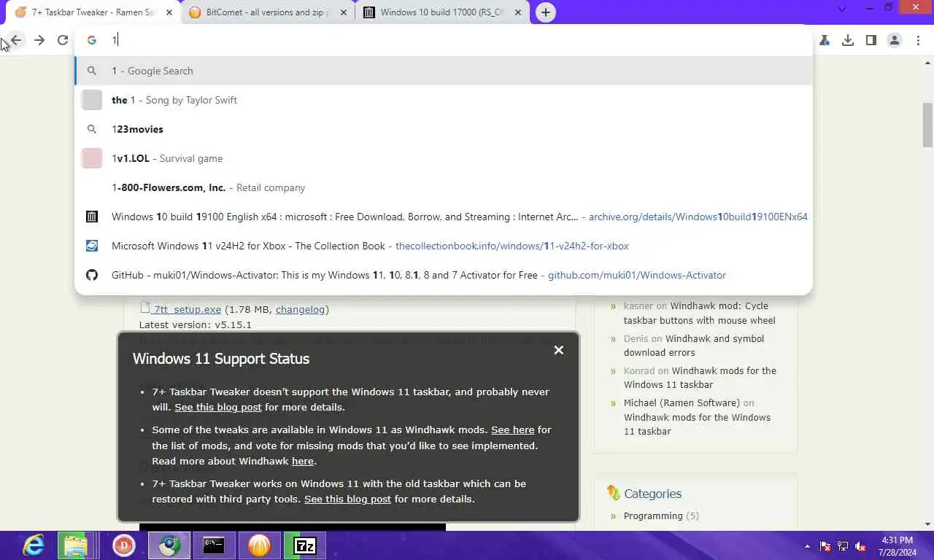Launch Internet Explorer from the taskbar
The width and height of the screenshot is (934, 560).
tap(34, 545)
